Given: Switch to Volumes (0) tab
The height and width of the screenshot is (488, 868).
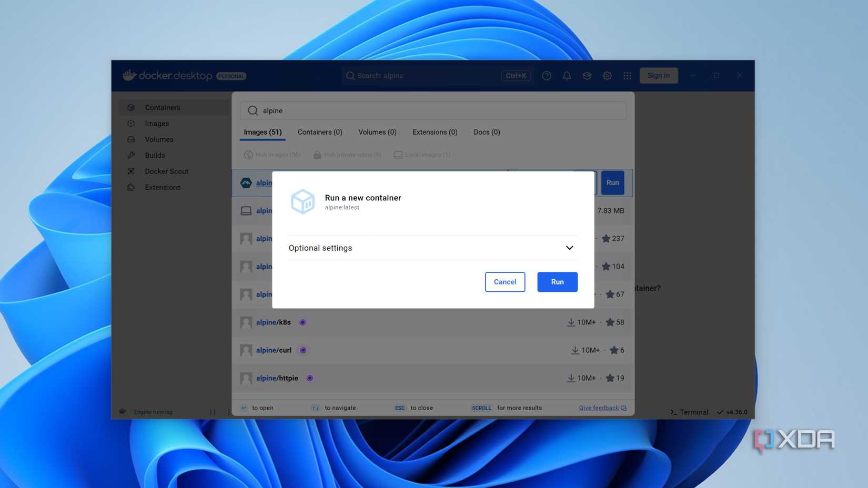Looking at the screenshot, I should [377, 132].
